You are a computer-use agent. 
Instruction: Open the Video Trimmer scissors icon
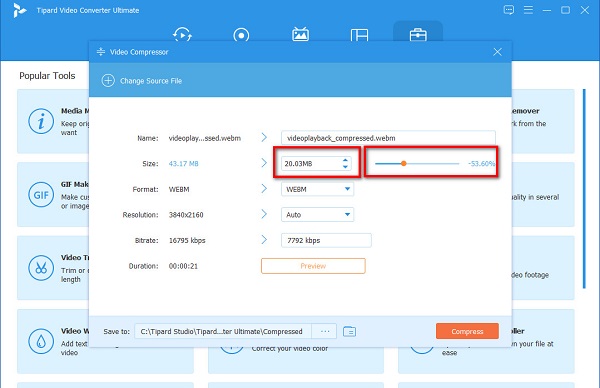click(x=41, y=268)
